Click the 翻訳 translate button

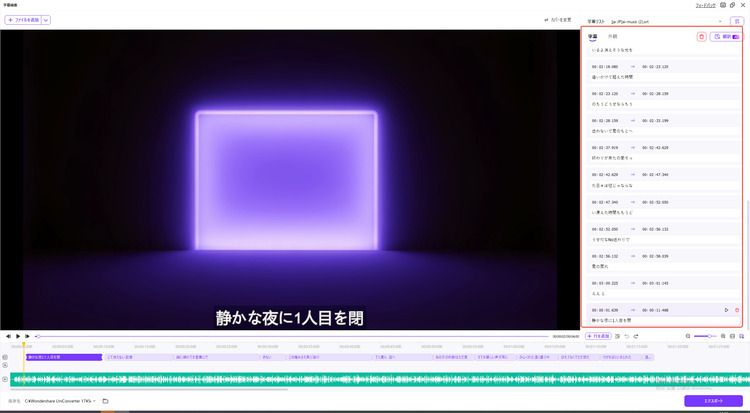726,37
